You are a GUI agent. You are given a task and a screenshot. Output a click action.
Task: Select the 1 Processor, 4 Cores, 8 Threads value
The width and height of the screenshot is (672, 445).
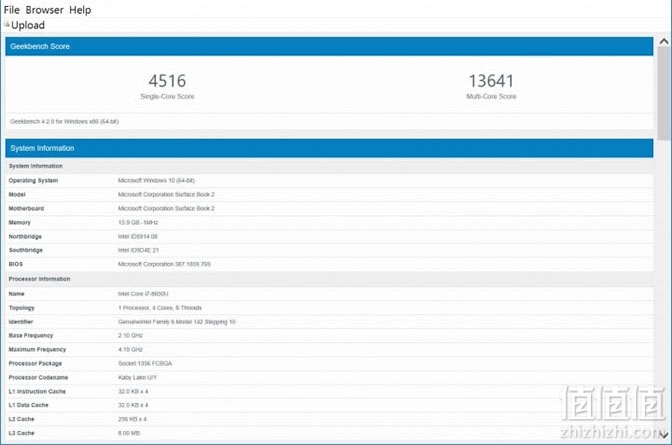click(160, 308)
